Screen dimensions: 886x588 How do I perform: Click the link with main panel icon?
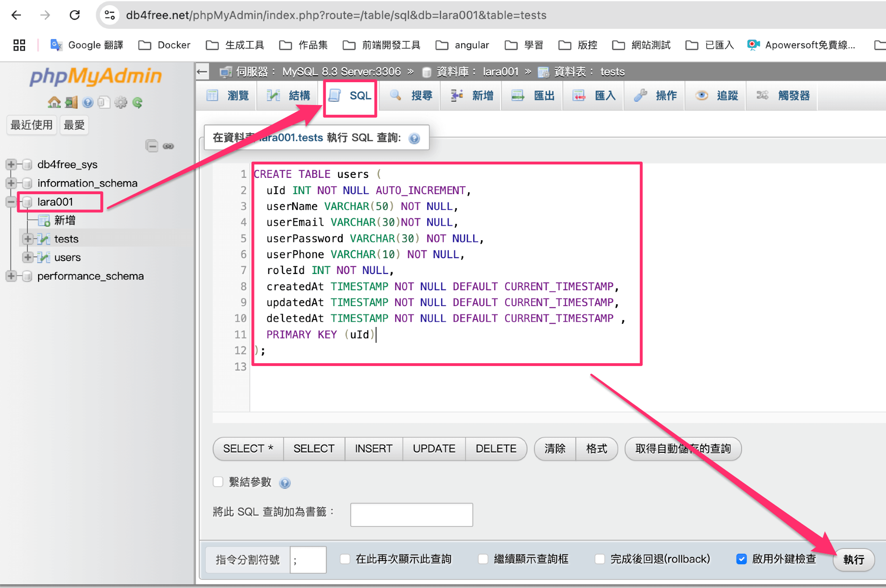(169, 146)
